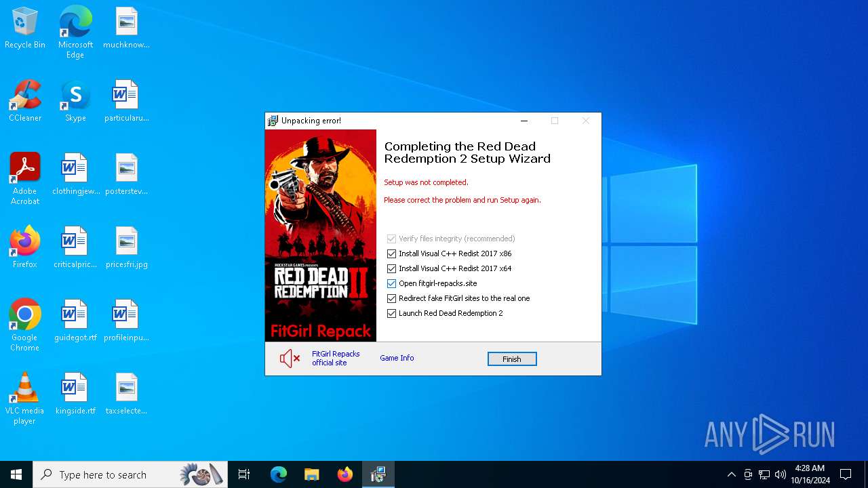Open File Explorer from the taskbar

click(312, 474)
